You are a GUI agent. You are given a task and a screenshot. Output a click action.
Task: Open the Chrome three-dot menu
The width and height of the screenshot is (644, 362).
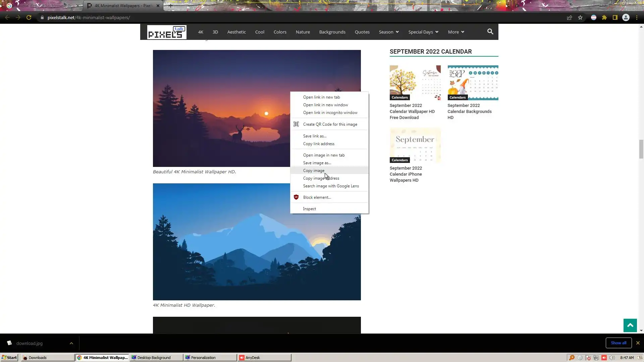tap(637, 17)
